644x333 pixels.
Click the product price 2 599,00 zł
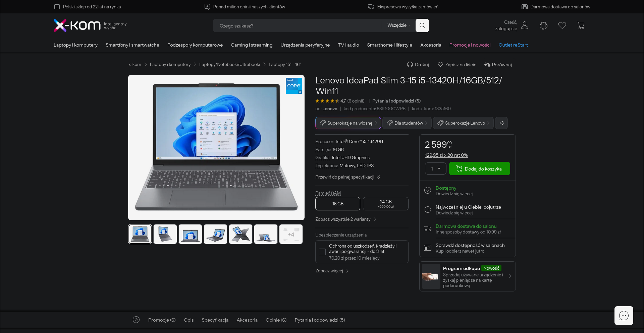pos(438,144)
